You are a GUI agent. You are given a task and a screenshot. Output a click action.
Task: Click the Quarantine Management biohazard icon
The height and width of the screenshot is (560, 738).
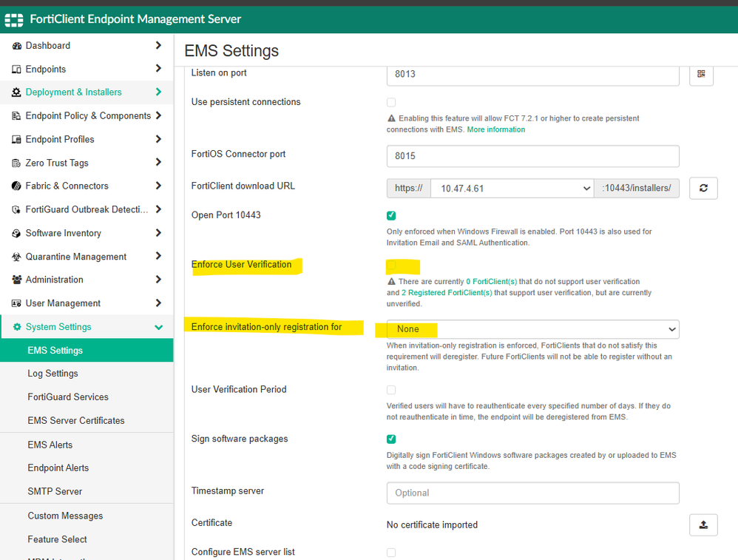tap(17, 257)
